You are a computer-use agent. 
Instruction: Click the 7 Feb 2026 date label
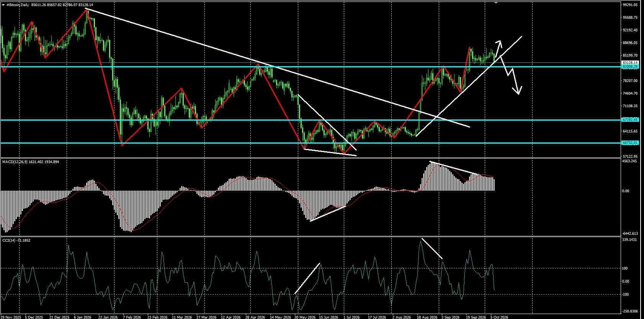tap(132, 317)
